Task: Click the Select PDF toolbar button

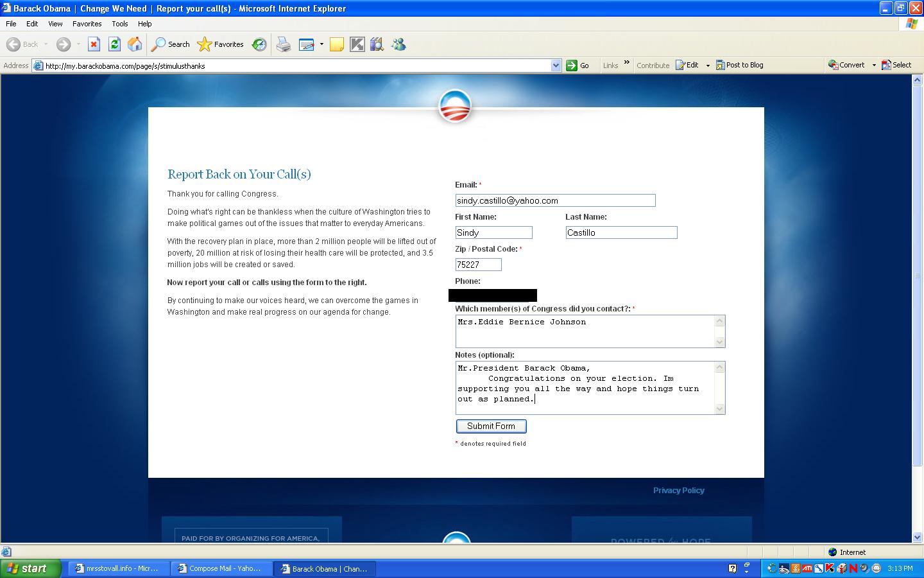Action: click(896, 65)
